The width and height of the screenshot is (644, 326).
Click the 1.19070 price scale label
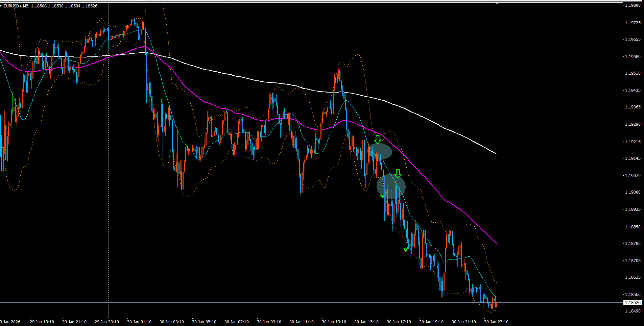click(x=633, y=175)
